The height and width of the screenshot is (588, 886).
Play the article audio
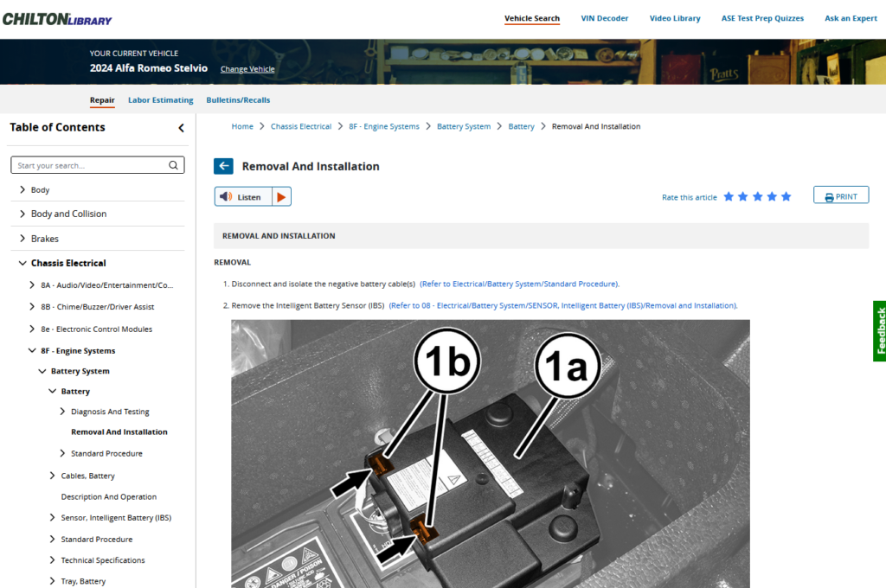click(281, 196)
